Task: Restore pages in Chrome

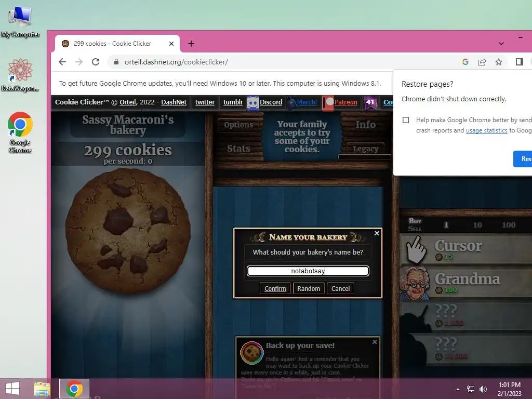Action: [x=523, y=159]
